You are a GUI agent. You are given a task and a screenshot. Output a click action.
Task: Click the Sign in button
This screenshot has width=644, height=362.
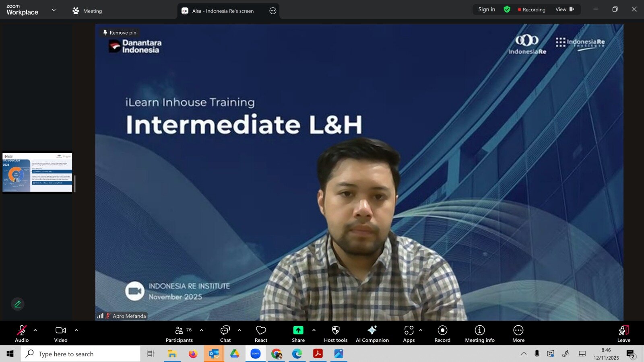486,9
